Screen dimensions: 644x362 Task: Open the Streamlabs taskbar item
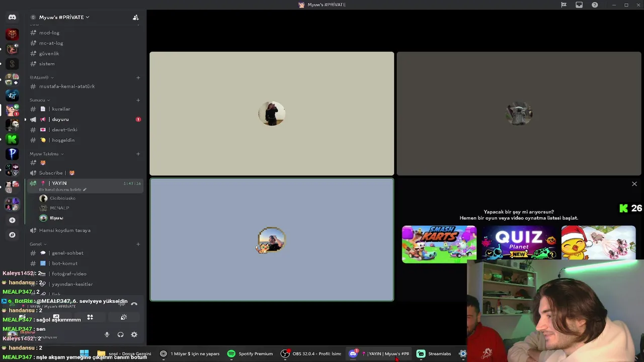[434, 354]
